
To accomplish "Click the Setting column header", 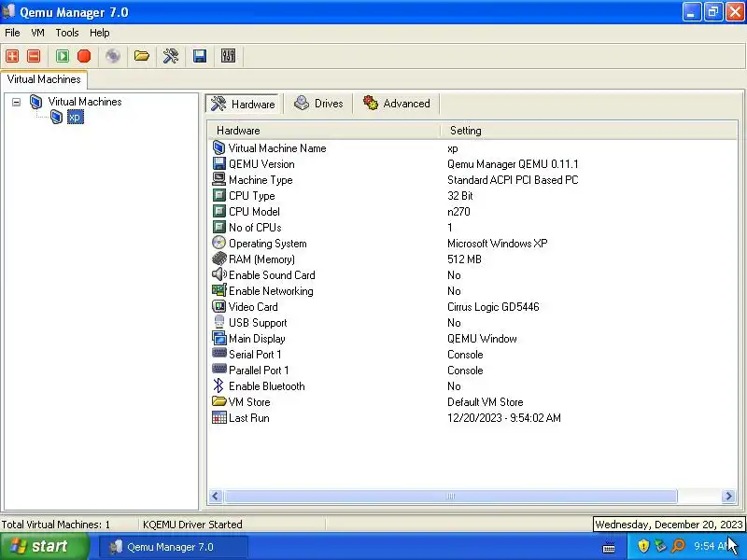I will [x=588, y=131].
